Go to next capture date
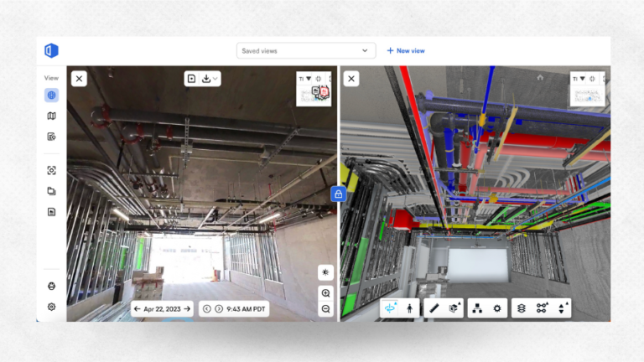This screenshot has width=644, height=362. (187, 309)
